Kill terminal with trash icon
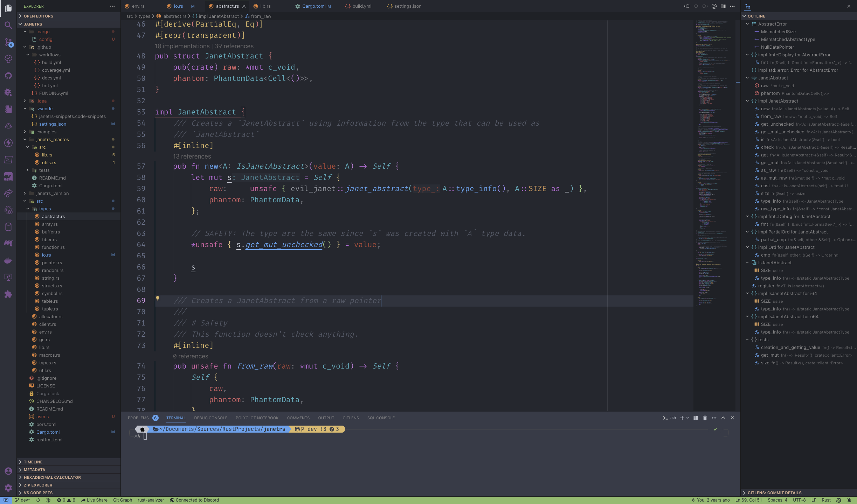Screen dimensions: 857x504 pos(705,418)
